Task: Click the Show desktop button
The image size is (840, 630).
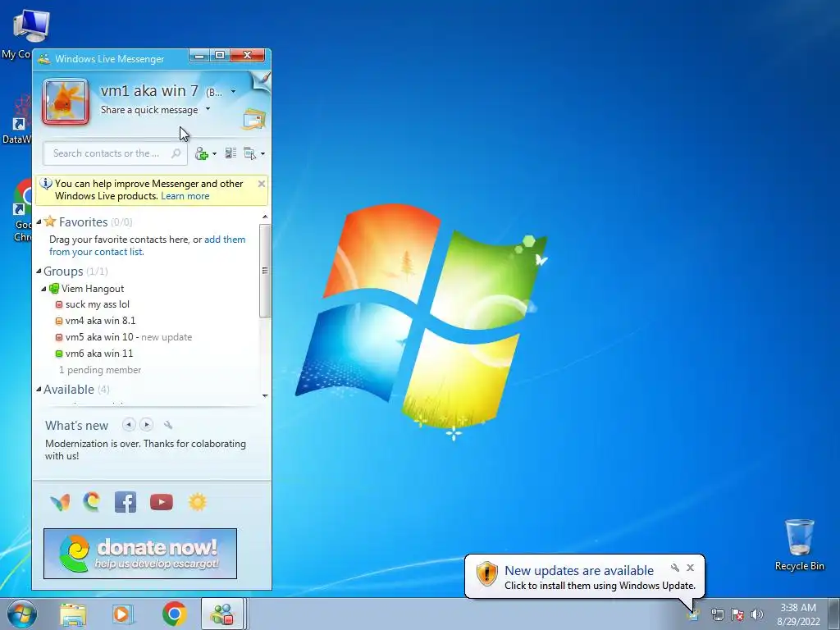Action: point(834,614)
